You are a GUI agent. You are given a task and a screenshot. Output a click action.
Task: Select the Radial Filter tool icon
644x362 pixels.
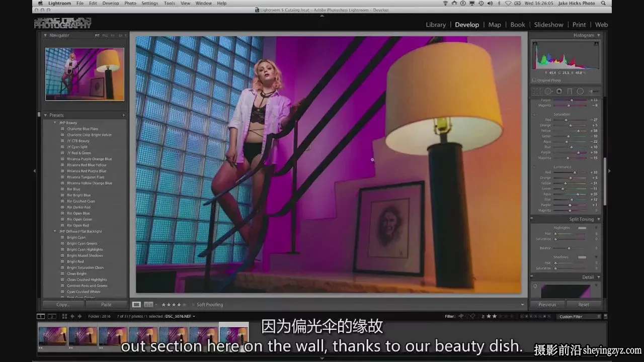(x=580, y=92)
